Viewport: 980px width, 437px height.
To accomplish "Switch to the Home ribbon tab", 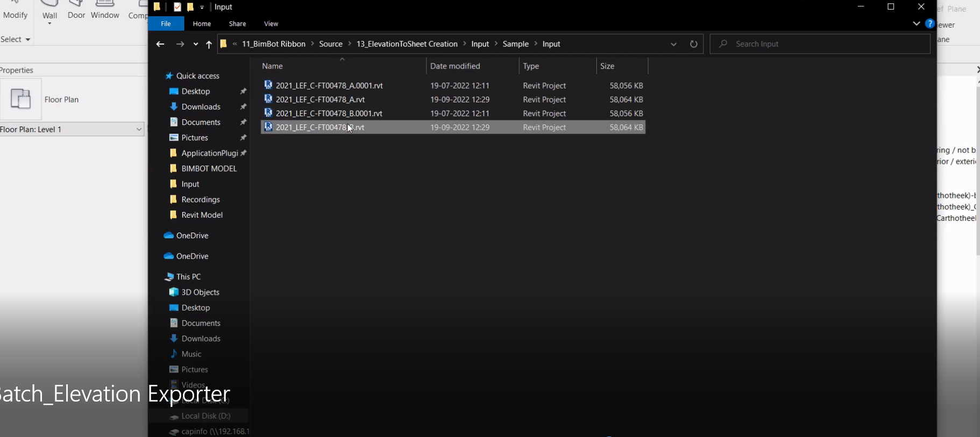I will [202, 24].
